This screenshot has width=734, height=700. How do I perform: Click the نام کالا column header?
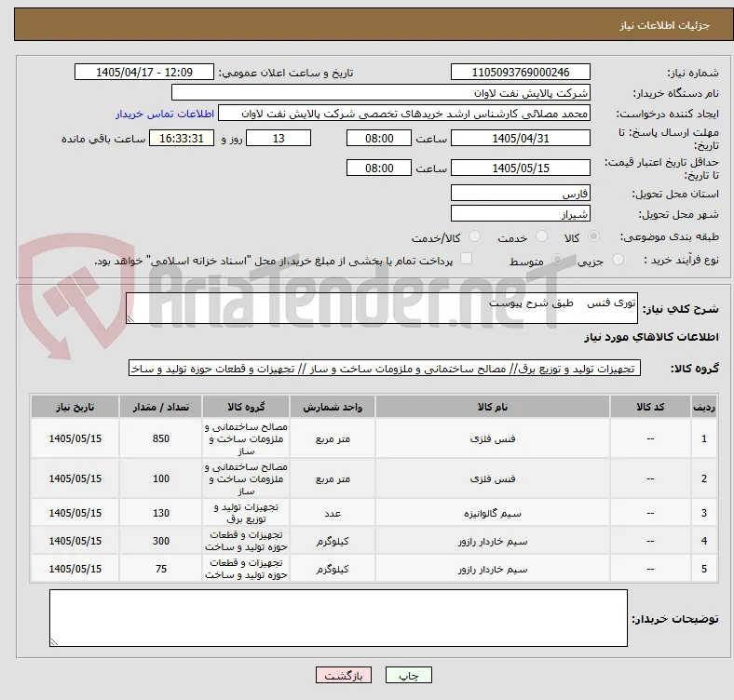[x=493, y=407]
